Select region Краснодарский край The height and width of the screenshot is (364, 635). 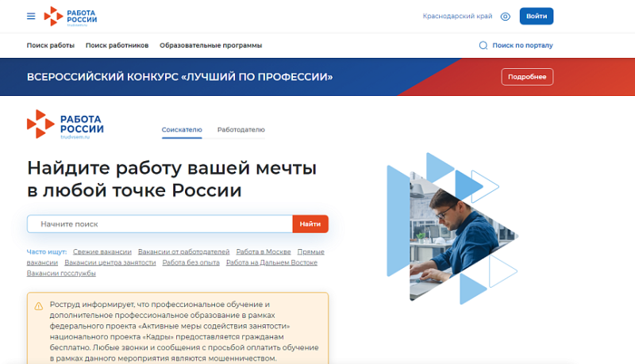tap(457, 16)
